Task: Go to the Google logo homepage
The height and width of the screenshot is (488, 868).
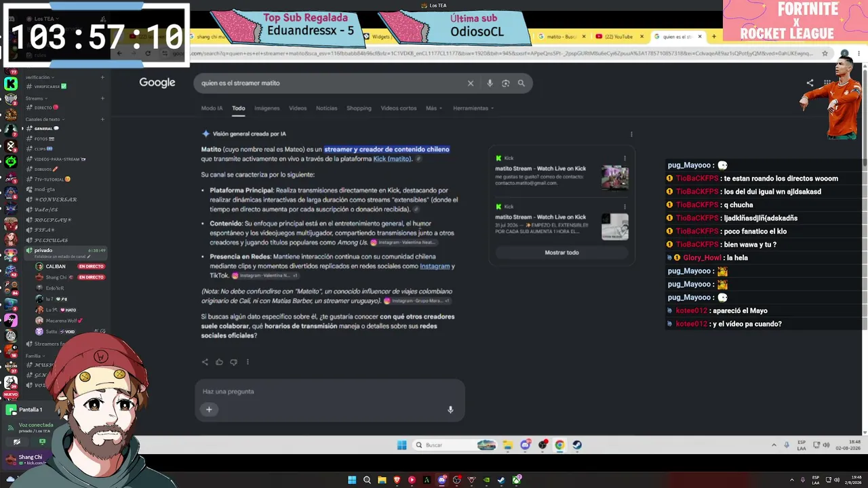Action: coord(157,83)
